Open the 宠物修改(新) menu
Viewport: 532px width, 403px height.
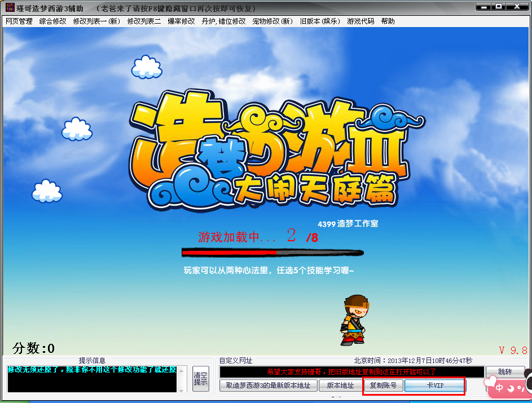tap(273, 21)
